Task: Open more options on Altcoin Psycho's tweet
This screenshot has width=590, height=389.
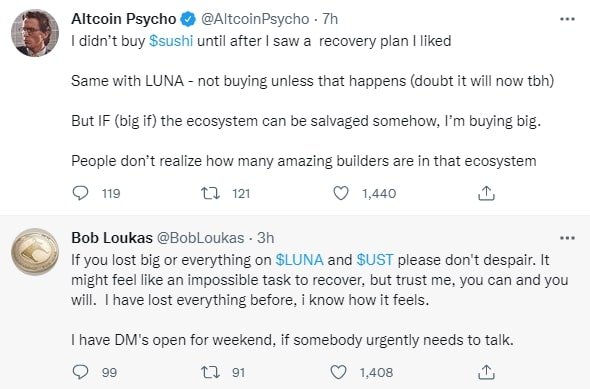Action: [567, 19]
